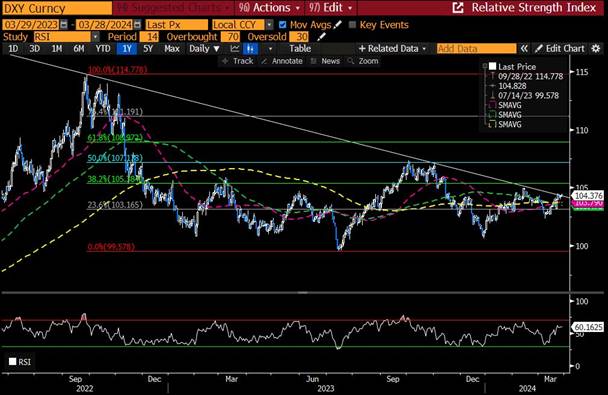Expand the Local CCY currency dropdown
Image resolution: width=608 pixels, height=395 pixels.
(x=269, y=25)
